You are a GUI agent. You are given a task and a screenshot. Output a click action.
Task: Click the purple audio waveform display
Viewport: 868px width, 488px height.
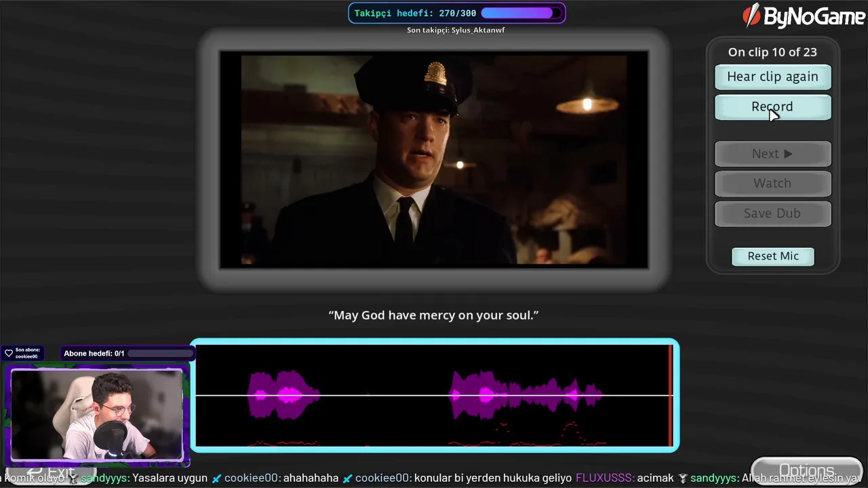click(434, 395)
